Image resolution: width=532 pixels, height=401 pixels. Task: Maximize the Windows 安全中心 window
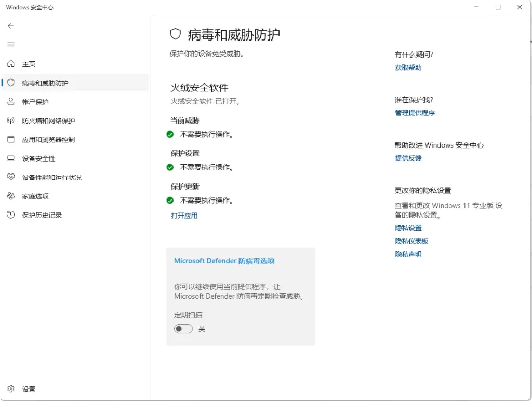(498, 7)
